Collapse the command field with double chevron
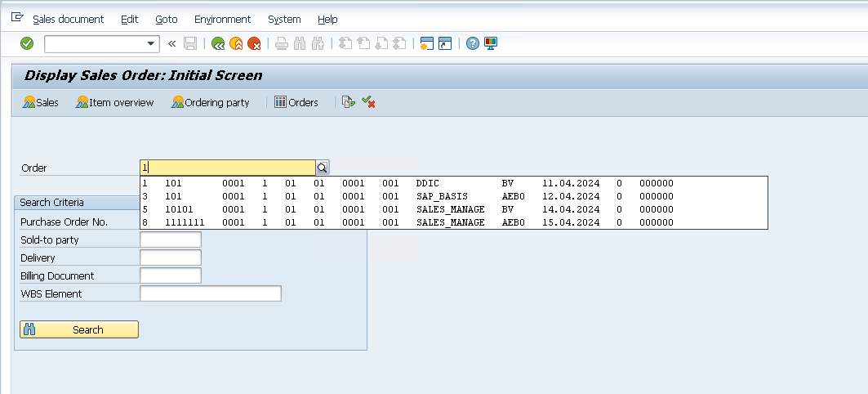Screen dimensions: 868x394 coord(172,43)
